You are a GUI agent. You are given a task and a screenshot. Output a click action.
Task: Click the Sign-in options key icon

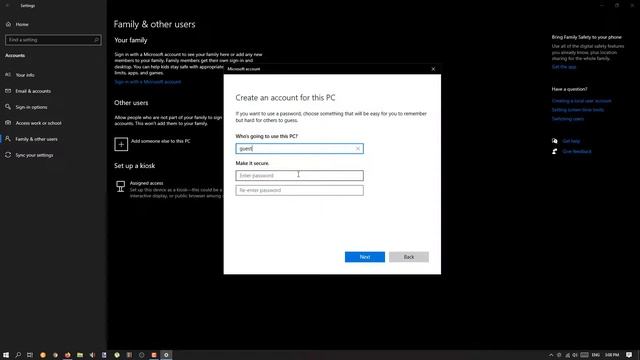coord(8,107)
